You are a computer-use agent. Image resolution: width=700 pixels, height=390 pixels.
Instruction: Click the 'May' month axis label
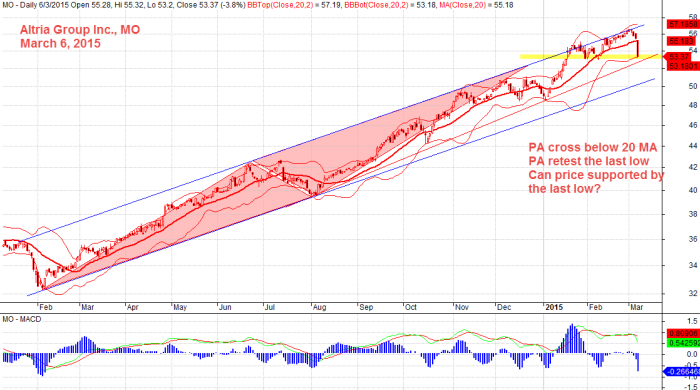pyautogui.click(x=179, y=307)
